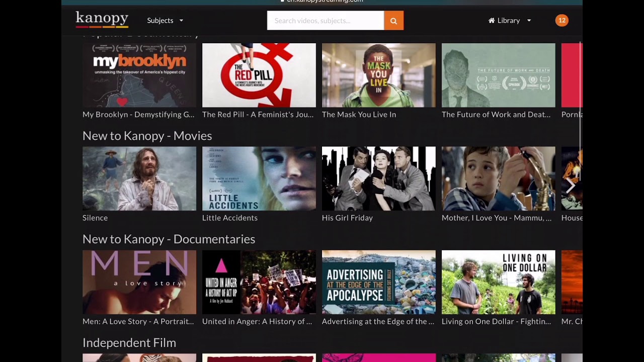Click the United in Anger title link
Viewport: 644px width, 362px height.
click(x=257, y=321)
